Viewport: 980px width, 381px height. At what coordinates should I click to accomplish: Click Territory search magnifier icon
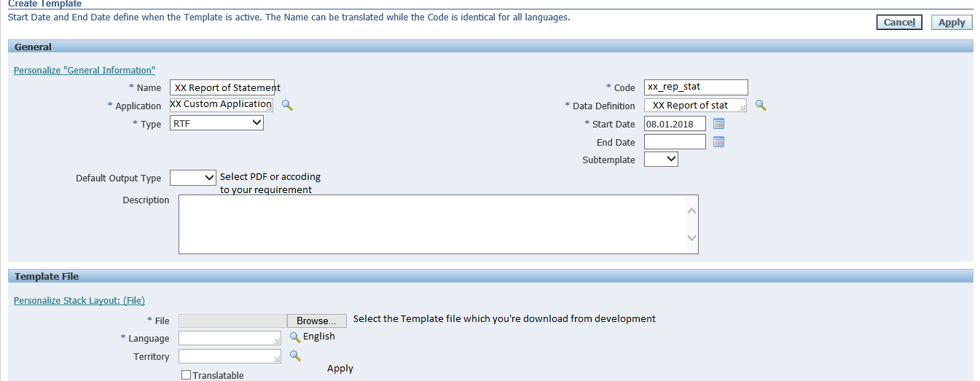coord(295,356)
